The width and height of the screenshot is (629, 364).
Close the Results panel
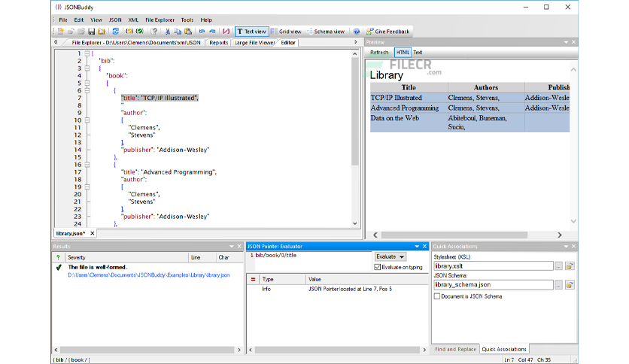pyautogui.click(x=239, y=246)
